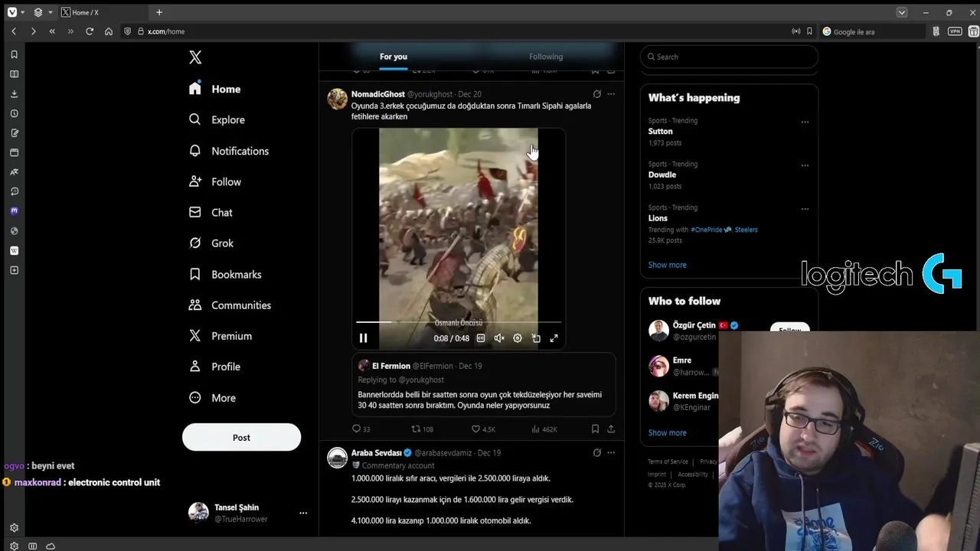Open browser settings gear at panel bottom

click(x=14, y=527)
